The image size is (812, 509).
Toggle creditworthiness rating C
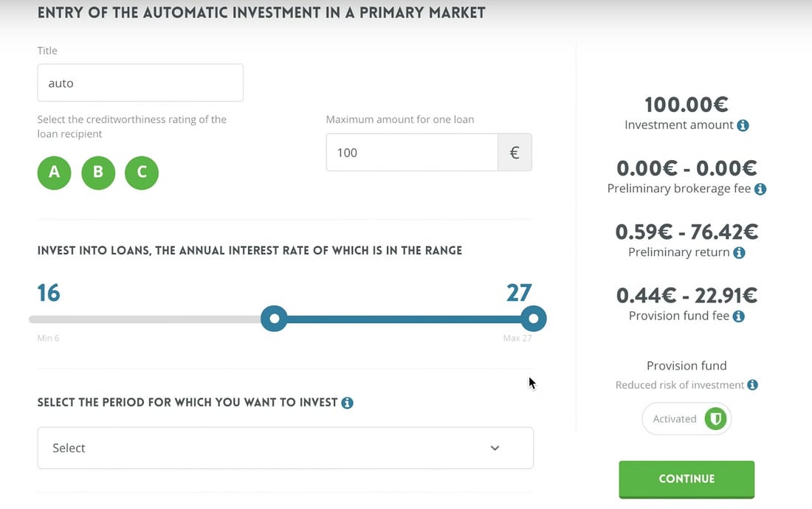142,173
